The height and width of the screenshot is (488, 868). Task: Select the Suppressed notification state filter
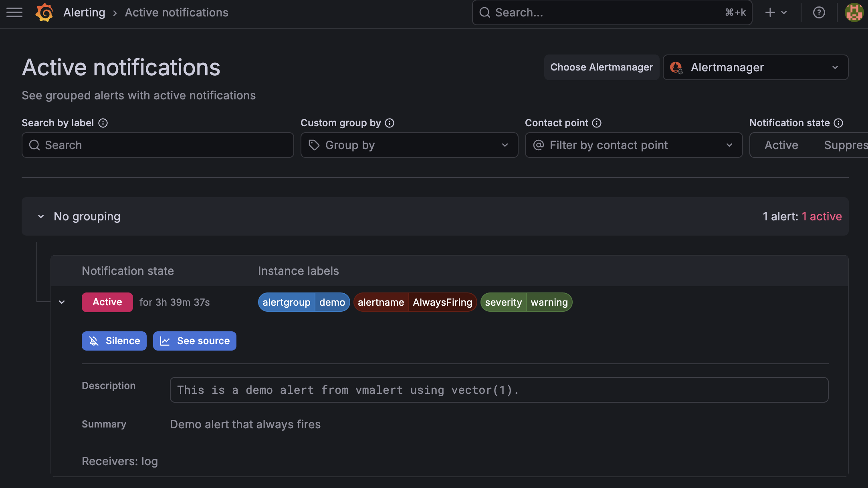[x=845, y=145]
